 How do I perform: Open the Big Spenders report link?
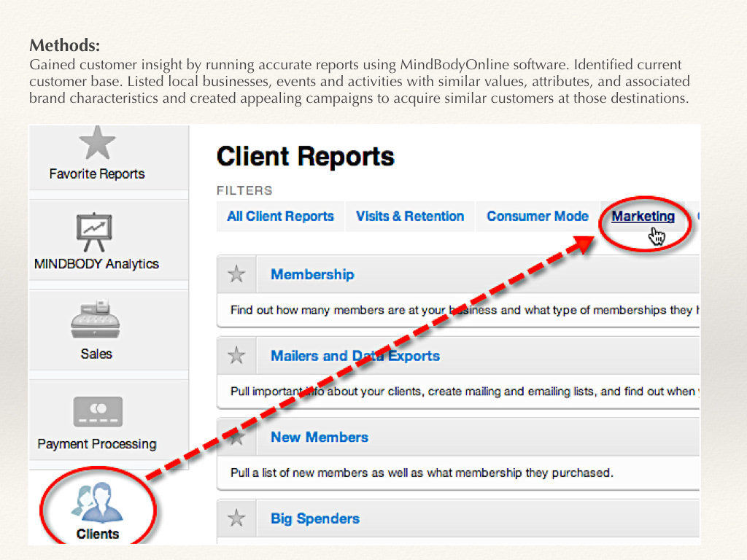[315, 518]
